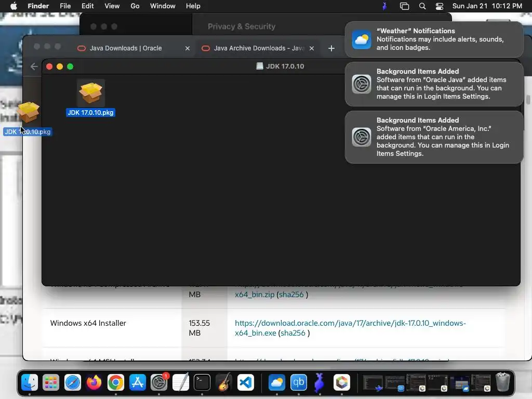Open the Weather app in the dock
Image resolution: width=532 pixels, height=399 pixels.
tap(277, 382)
